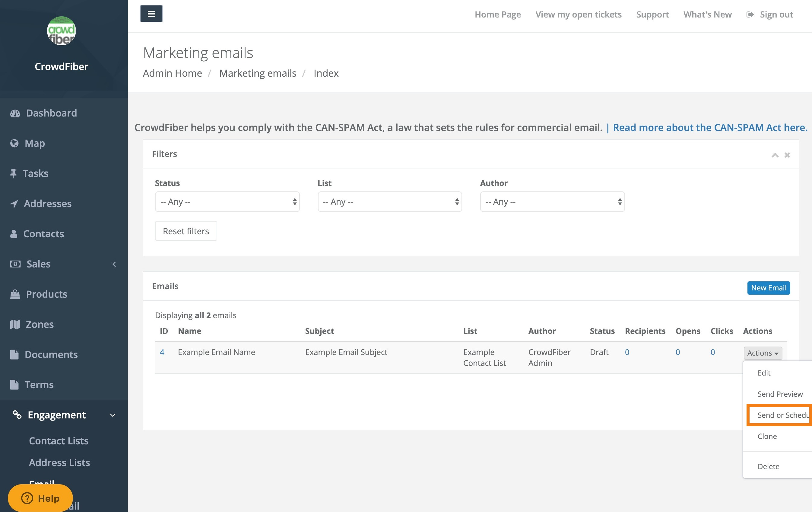Open Tasks via its pin icon
This screenshot has height=512, width=812.
[14, 173]
